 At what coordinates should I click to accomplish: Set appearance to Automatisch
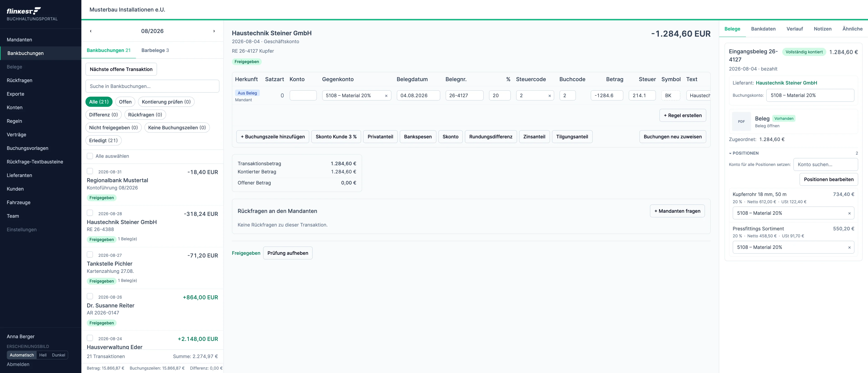pos(22,355)
